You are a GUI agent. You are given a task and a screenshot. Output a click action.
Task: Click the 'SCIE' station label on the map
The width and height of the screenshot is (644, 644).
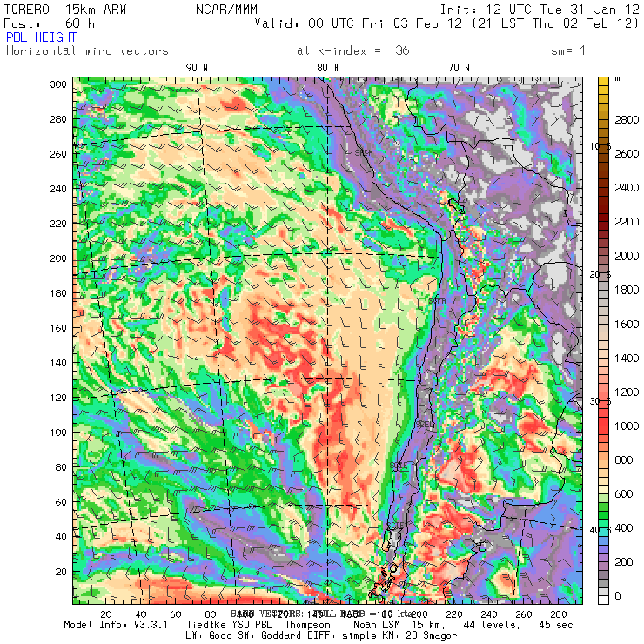click(x=399, y=466)
